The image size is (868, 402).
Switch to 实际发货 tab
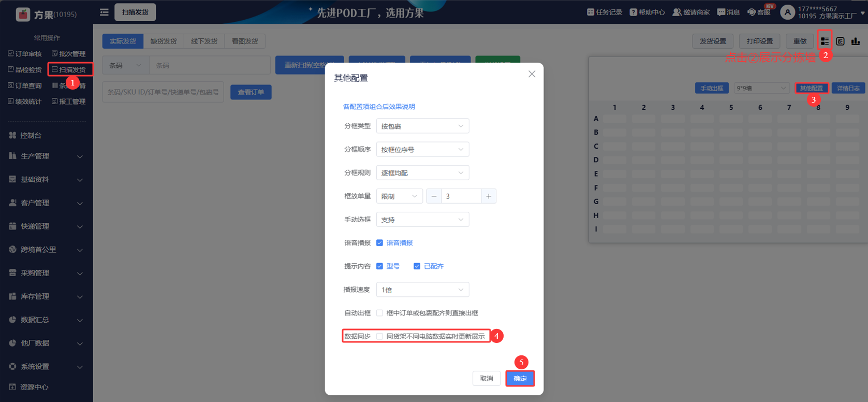point(123,41)
